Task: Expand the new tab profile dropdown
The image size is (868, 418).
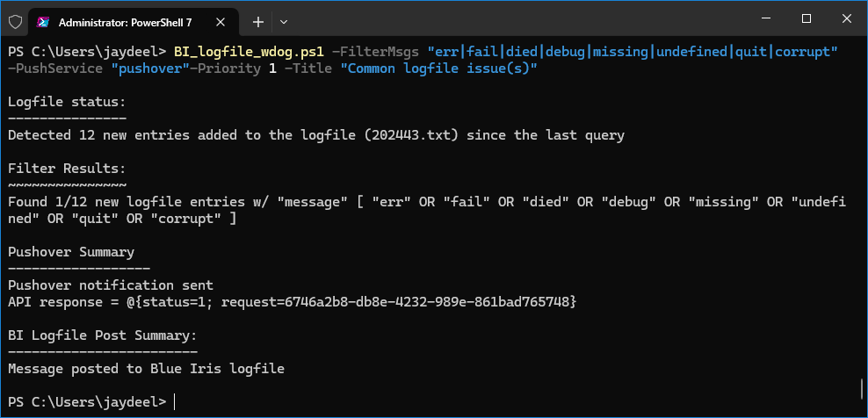Action: click(284, 22)
